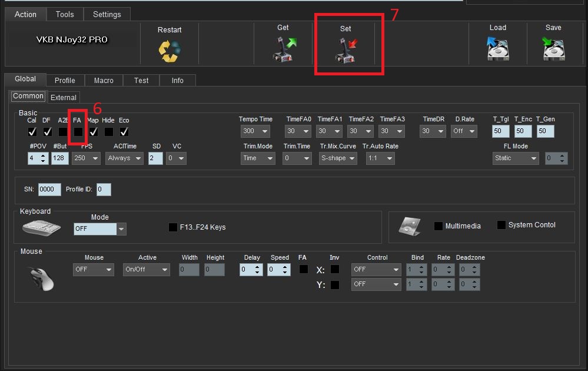Enable the FA checkbox in Basic
Image resolution: width=588 pixels, height=371 pixels.
(x=78, y=132)
